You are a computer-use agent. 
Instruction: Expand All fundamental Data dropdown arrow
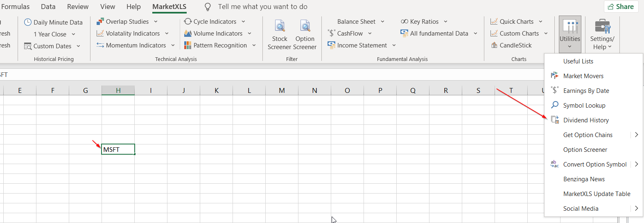pos(476,34)
